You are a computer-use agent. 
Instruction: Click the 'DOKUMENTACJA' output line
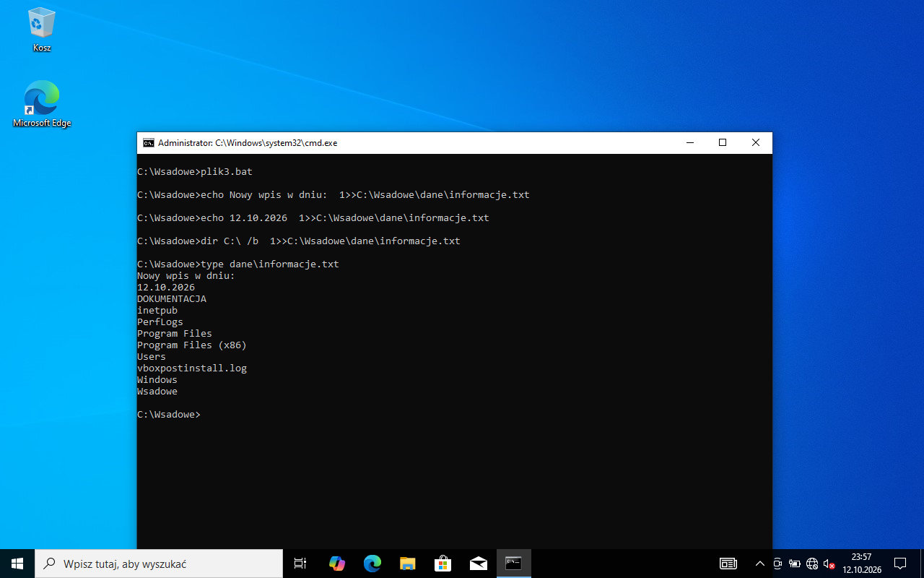pyautogui.click(x=172, y=299)
